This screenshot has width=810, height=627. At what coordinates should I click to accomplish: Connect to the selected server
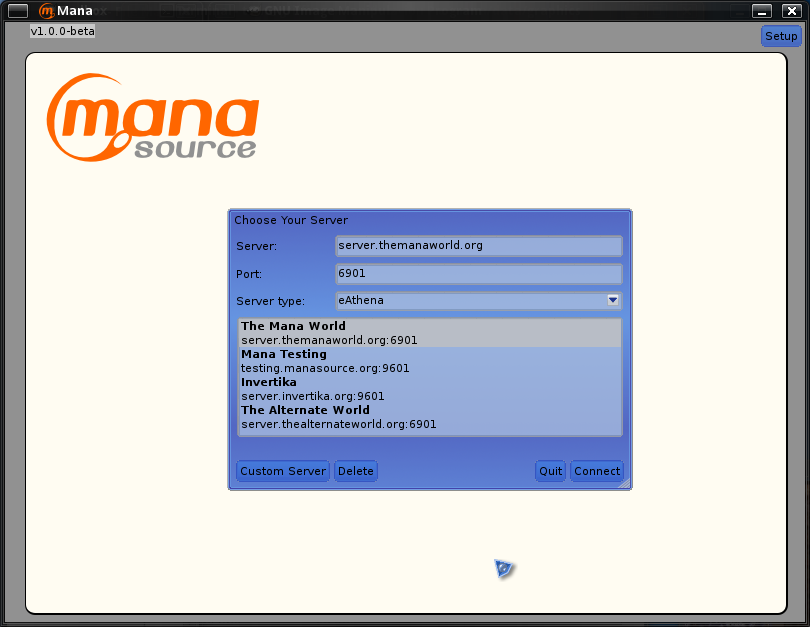coord(597,471)
